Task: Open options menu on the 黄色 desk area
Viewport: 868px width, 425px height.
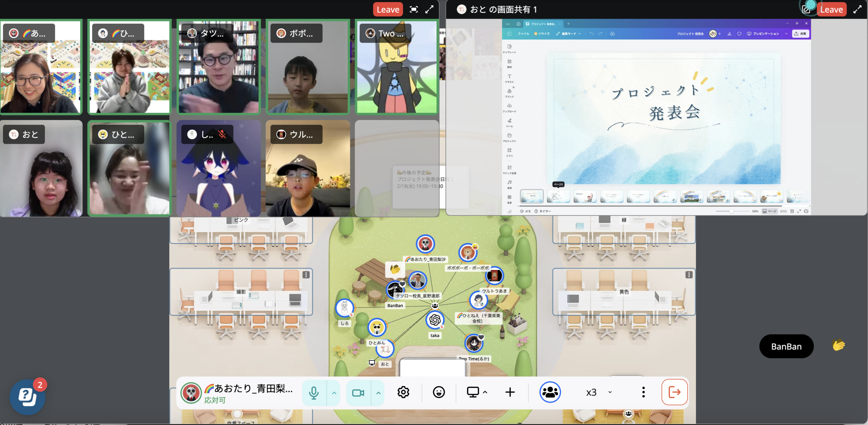Action: coord(689,275)
